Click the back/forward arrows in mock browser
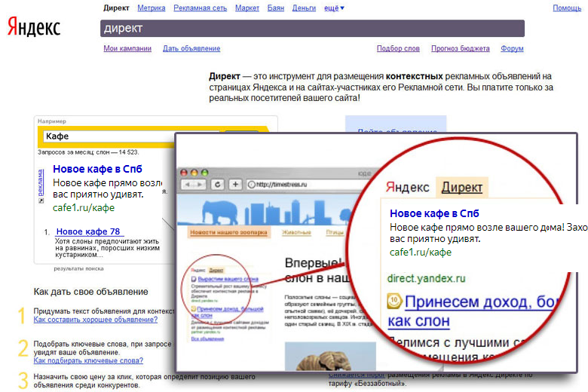This screenshot has width=588, height=392. pos(194,184)
